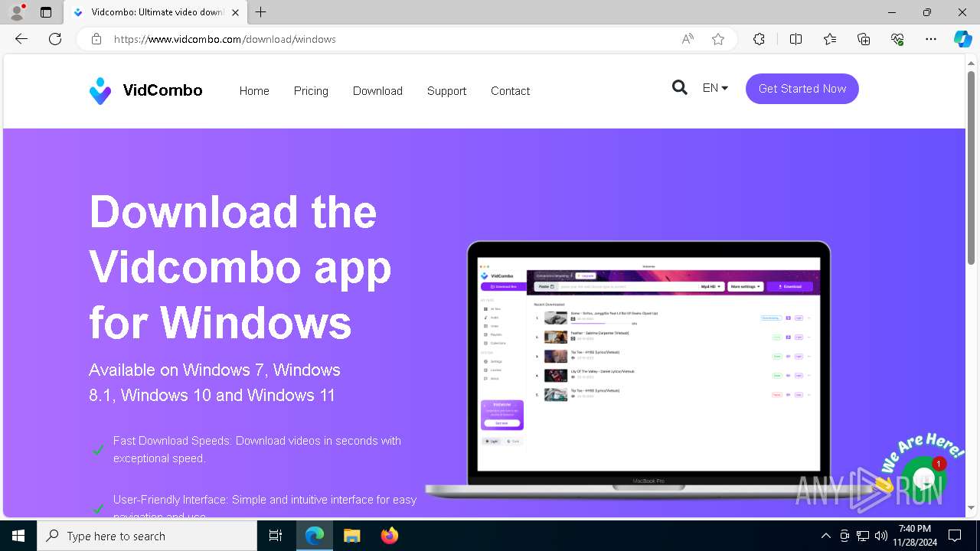The height and width of the screenshot is (551, 980).
Task: Go back to the previous browser page
Action: (x=21, y=39)
